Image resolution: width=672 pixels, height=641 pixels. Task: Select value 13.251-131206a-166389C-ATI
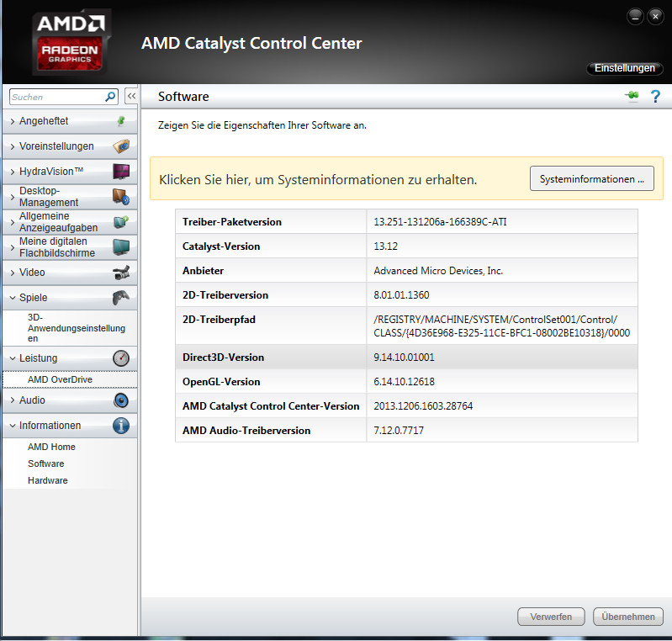pyautogui.click(x=440, y=222)
